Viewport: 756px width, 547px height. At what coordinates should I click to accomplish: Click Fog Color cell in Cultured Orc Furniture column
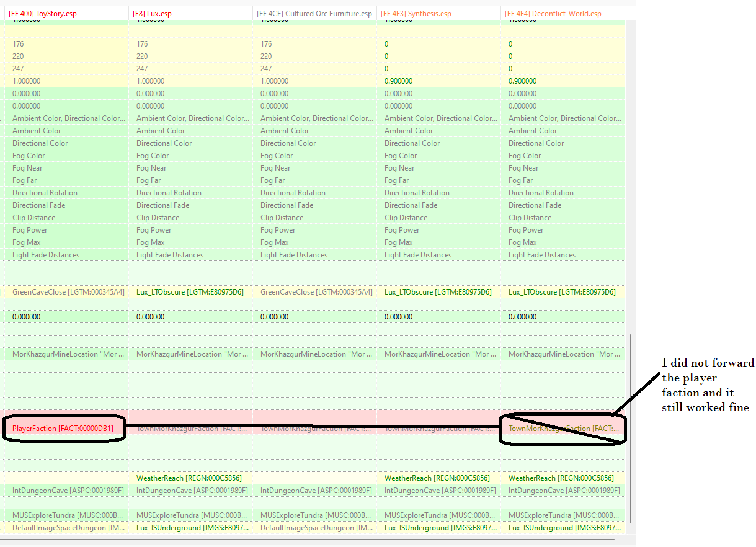(314, 156)
